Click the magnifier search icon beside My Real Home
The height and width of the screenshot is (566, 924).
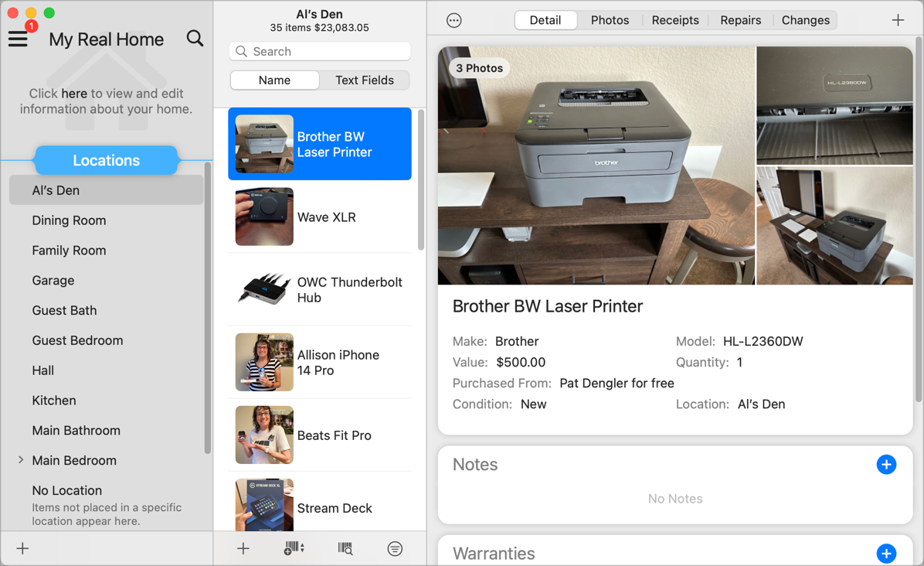click(x=195, y=39)
